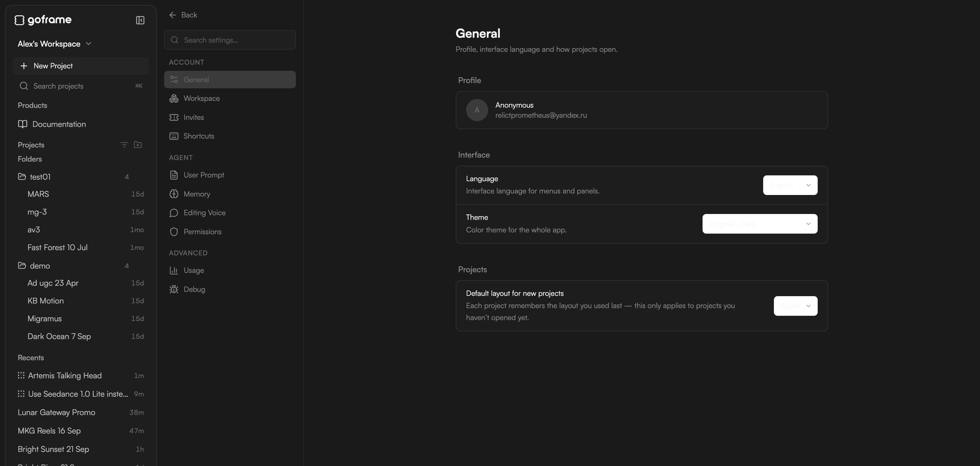Click the search magnifier in Search settings
The image size is (980, 466).
tap(175, 40)
